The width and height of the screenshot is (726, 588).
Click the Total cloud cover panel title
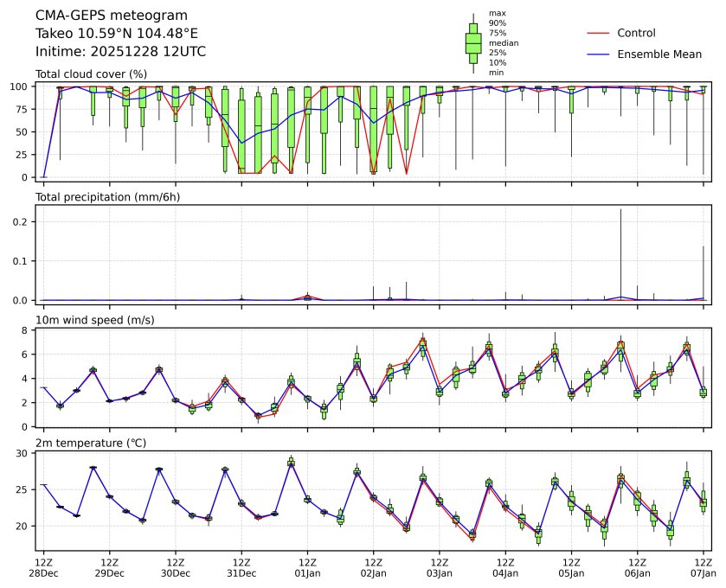point(91,74)
